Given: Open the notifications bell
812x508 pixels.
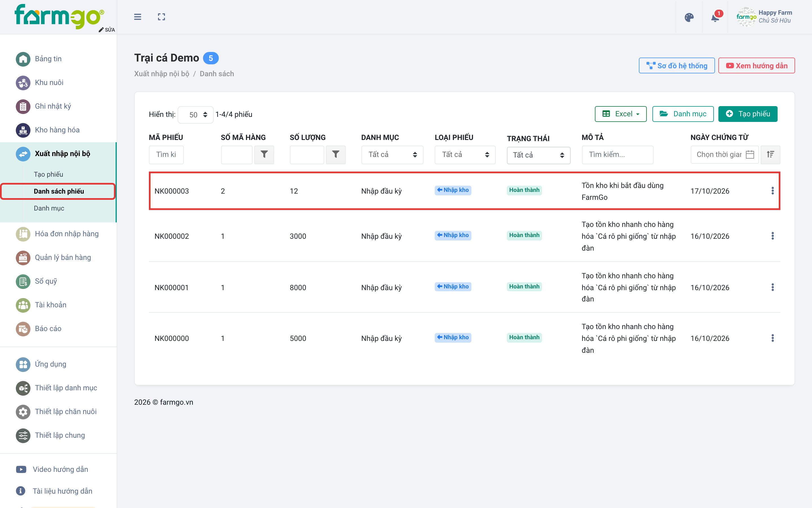Looking at the screenshot, I should pos(715,17).
